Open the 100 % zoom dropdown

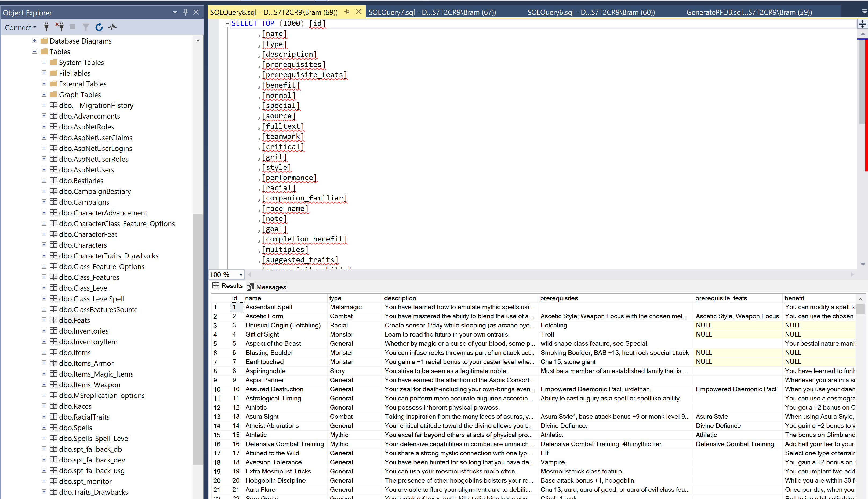(241, 275)
